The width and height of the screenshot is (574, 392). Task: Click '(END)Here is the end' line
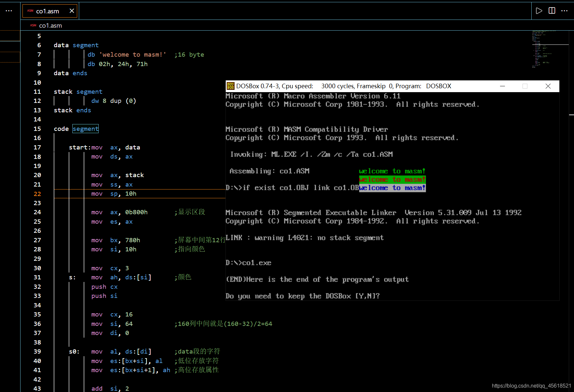click(317, 280)
